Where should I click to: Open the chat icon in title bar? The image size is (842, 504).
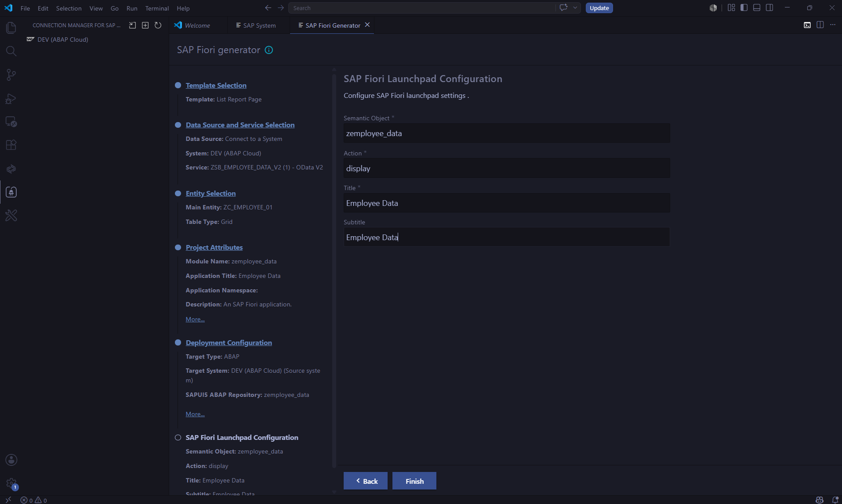564,8
